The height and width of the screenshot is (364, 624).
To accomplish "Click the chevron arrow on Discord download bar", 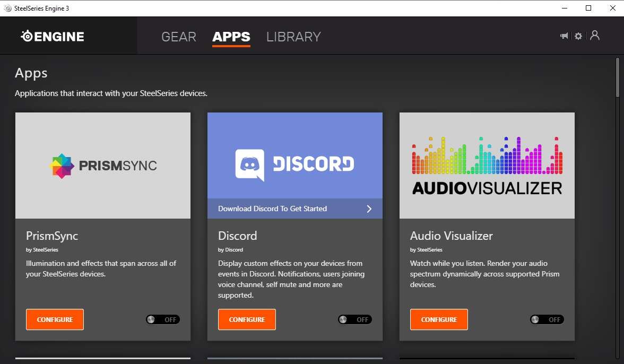I will 369,209.
